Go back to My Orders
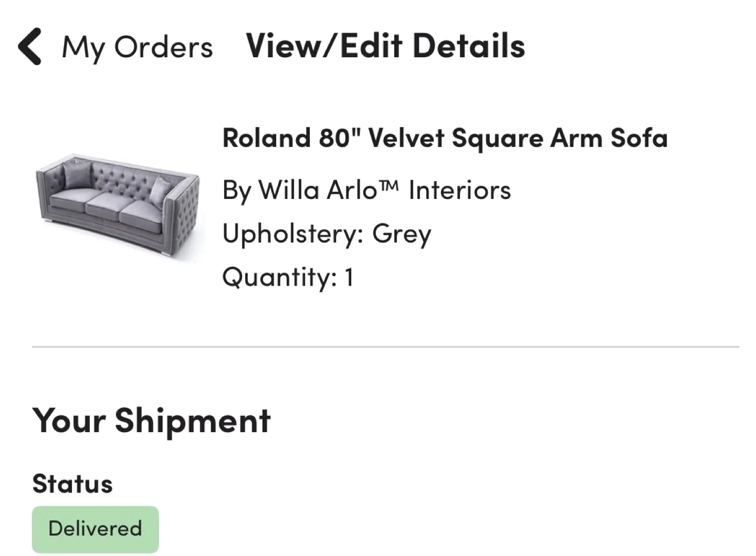Image resolution: width=756 pixels, height=556 pixels. click(x=137, y=47)
